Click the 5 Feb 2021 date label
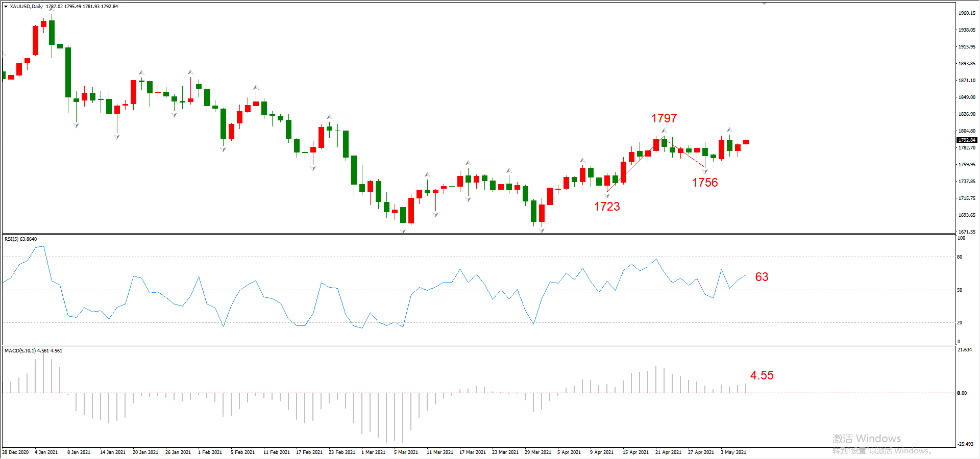 [242, 452]
